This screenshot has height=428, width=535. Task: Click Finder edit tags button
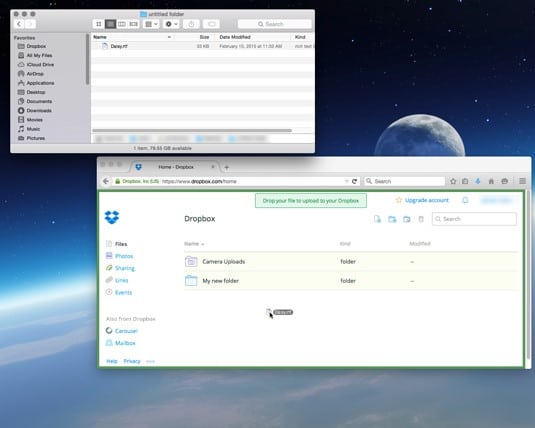coord(212,24)
